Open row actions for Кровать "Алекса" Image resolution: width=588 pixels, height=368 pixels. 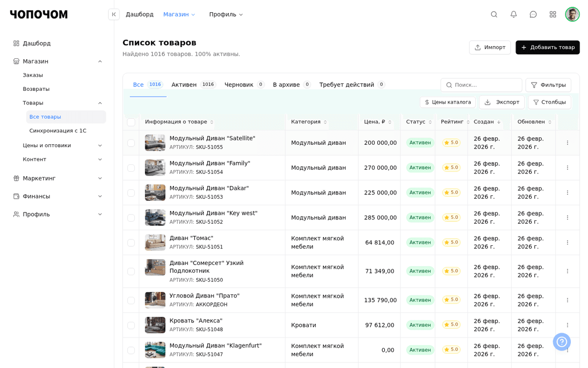(567, 325)
